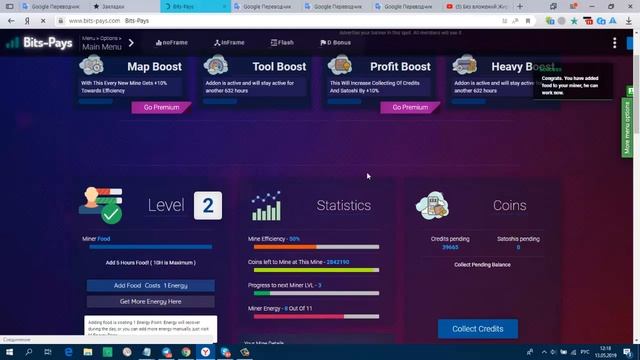Open Chrome from the taskbar

point(186,352)
